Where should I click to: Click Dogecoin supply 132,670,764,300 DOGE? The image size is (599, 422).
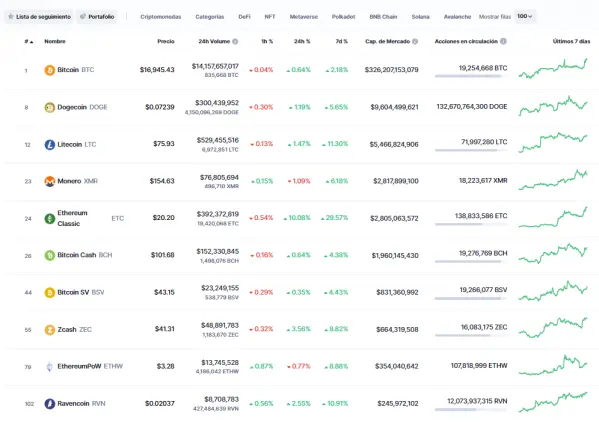(472, 107)
